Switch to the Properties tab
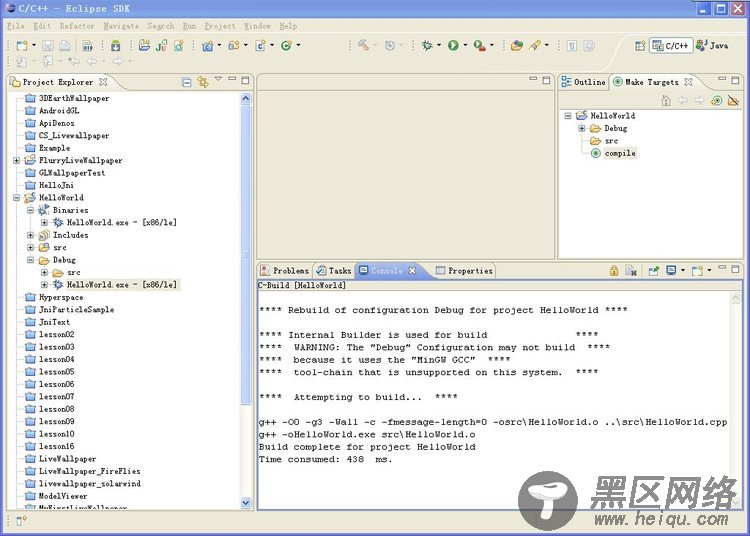This screenshot has width=750, height=536. click(464, 271)
